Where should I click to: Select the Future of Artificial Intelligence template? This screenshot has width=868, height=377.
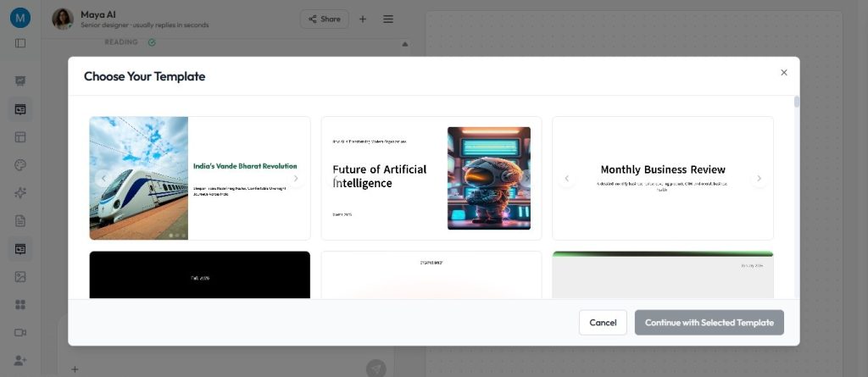click(431, 178)
